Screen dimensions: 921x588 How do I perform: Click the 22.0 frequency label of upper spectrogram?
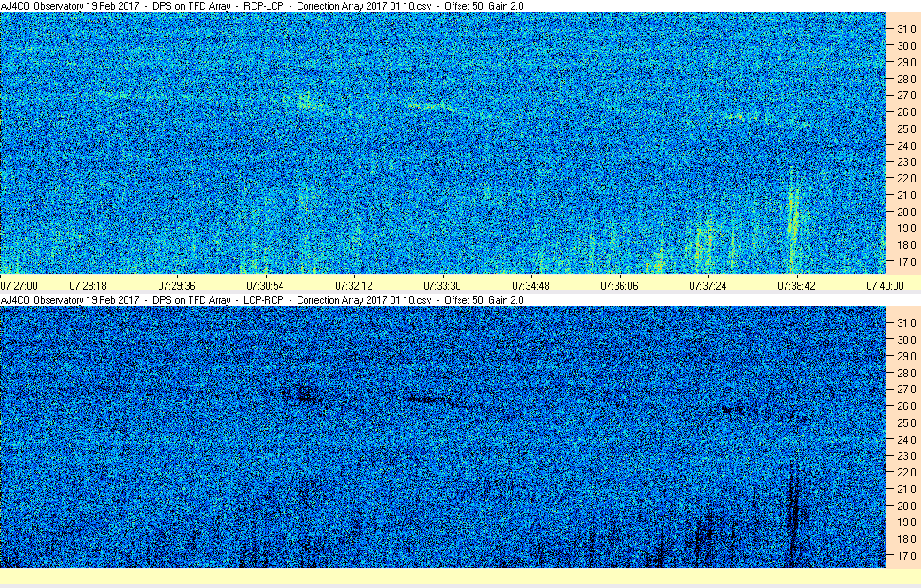[x=906, y=179]
